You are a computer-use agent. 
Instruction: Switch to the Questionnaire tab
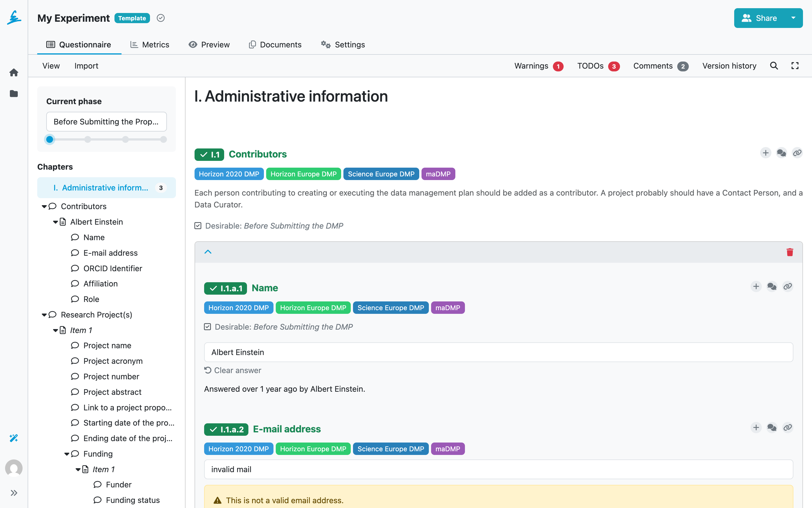tap(79, 45)
